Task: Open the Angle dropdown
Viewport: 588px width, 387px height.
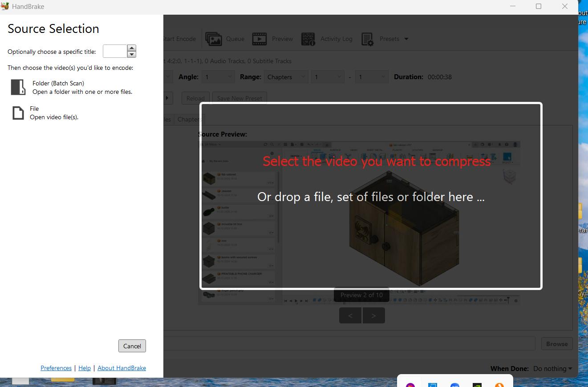Action: click(218, 77)
